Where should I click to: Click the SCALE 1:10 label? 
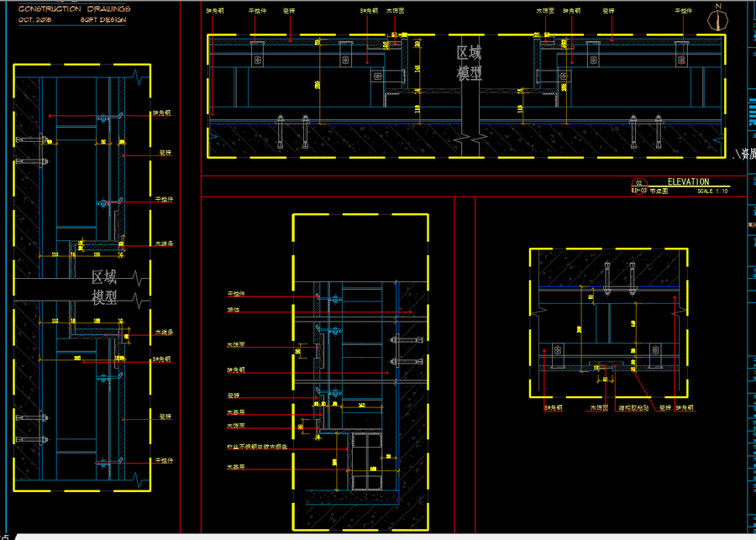coord(712,191)
